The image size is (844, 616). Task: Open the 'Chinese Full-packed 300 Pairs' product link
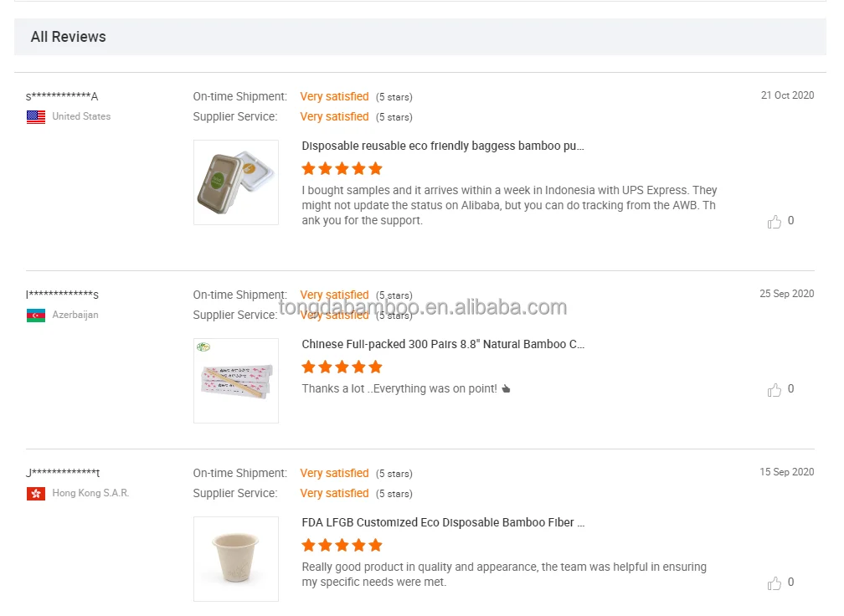[442, 344]
